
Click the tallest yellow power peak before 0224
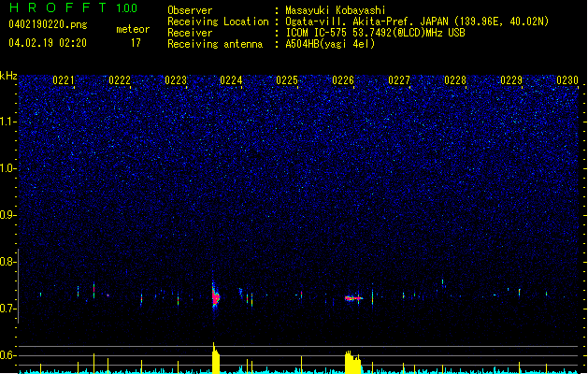216,358
